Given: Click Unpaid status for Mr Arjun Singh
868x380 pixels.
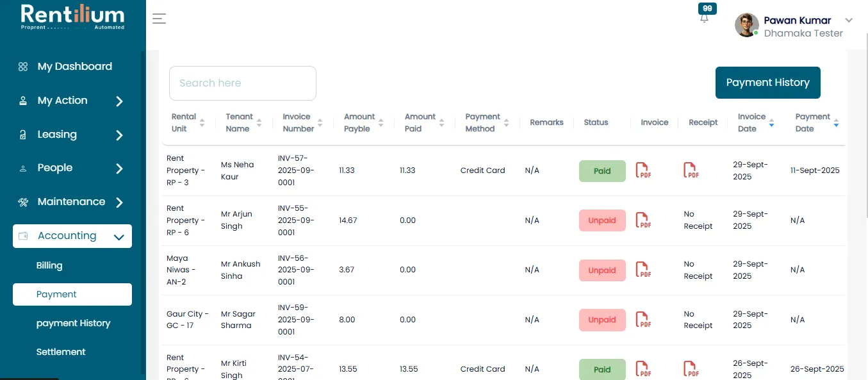Looking at the screenshot, I should point(602,220).
